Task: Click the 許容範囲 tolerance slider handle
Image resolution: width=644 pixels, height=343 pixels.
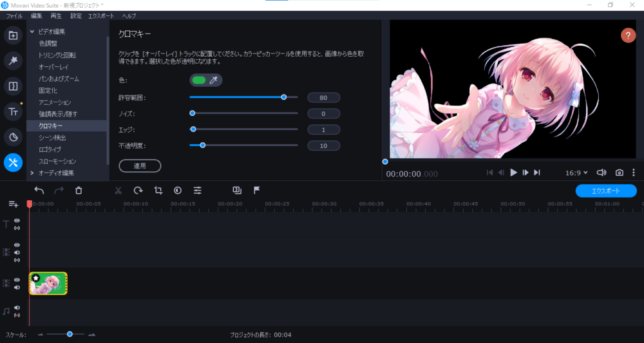Action: click(283, 97)
